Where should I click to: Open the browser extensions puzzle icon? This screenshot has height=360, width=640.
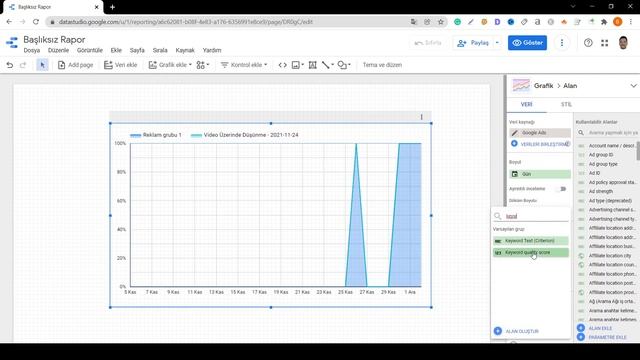tap(604, 22)
